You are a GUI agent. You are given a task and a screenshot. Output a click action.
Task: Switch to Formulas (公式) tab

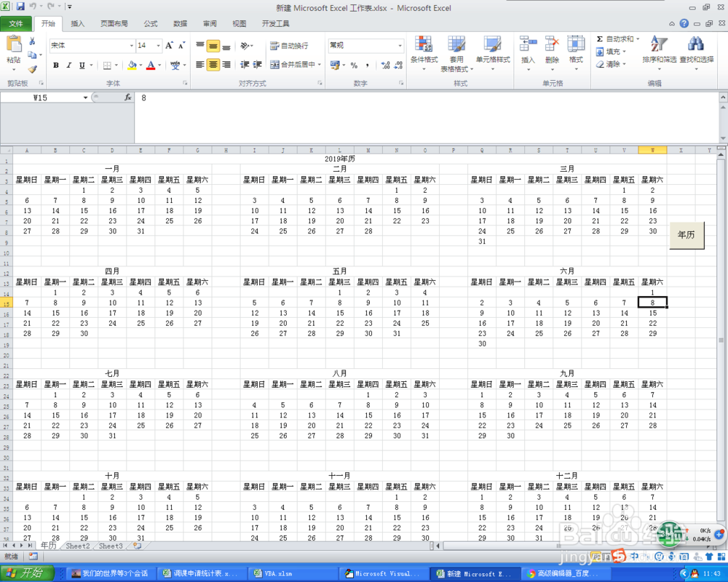pos(151,23)
